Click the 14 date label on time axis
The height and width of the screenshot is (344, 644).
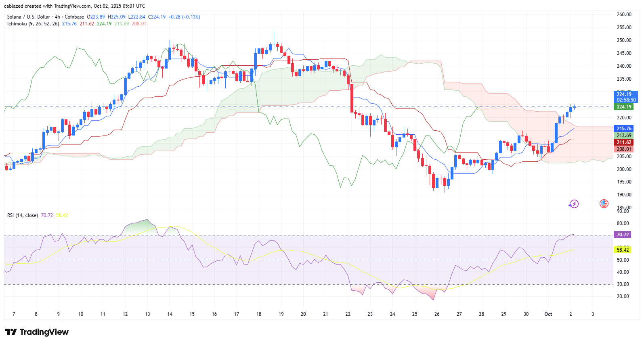pos(170,314)
